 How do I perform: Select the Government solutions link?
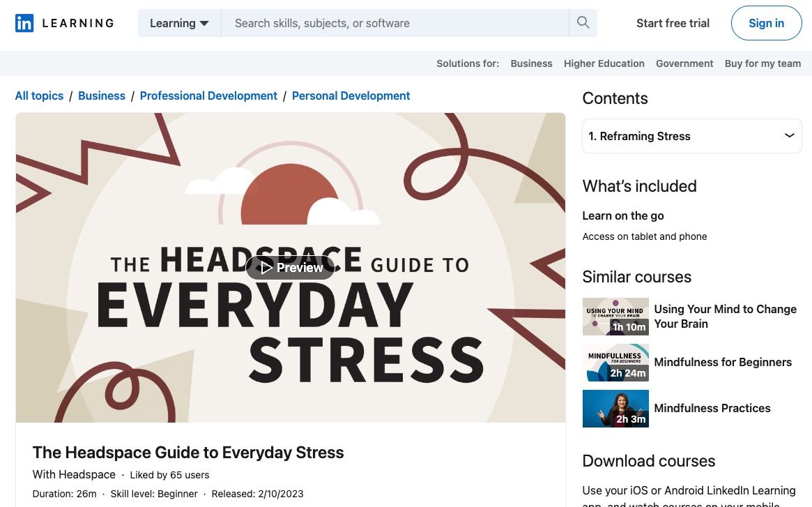(684, 63)
